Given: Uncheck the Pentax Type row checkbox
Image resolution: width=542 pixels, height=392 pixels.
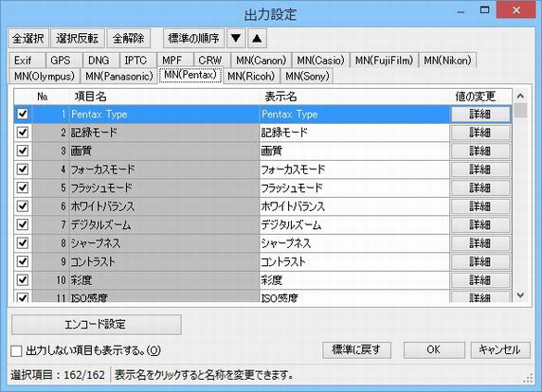Looking at the screenshot, I should [23, 114].
